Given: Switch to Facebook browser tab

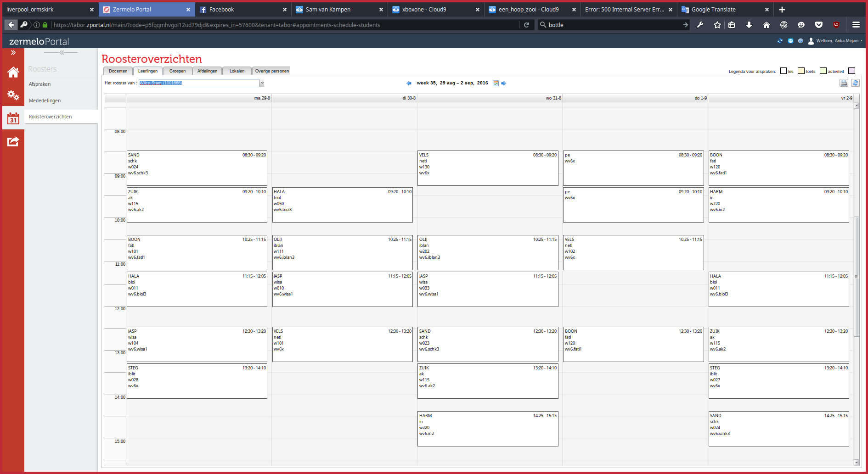Looking at the screenshot, I should (x=243, y=9).
